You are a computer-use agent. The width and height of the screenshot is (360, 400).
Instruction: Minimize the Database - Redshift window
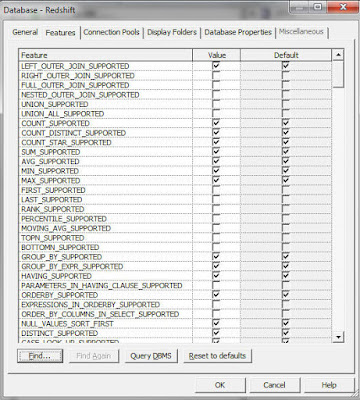(x=300, y=7)
